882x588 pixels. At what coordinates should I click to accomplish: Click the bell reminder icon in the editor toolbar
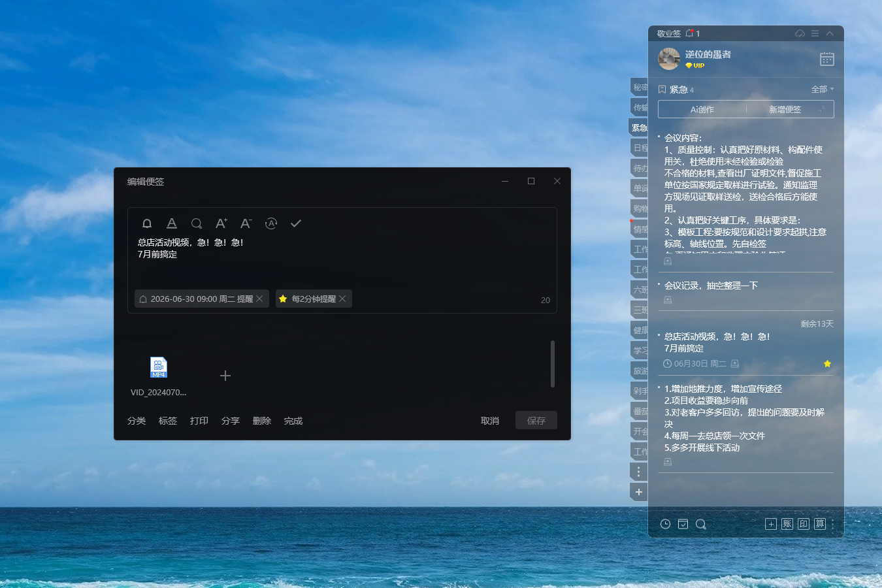147,223
